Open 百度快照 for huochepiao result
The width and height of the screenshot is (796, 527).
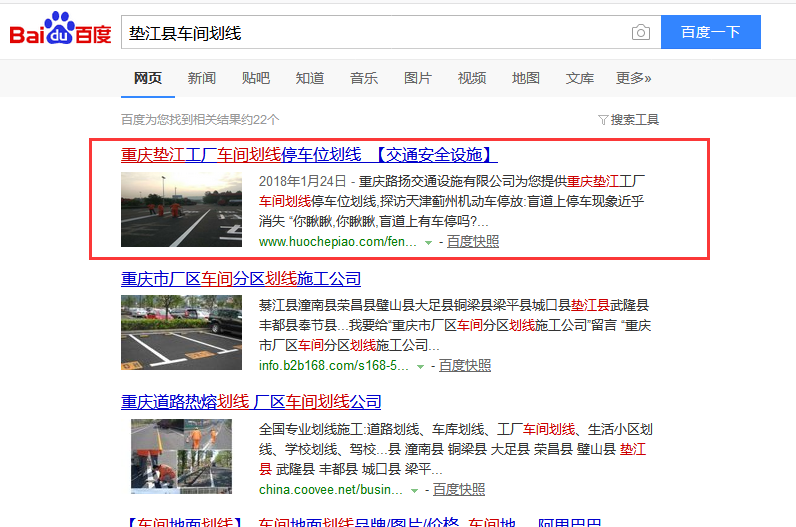point(473,242)
